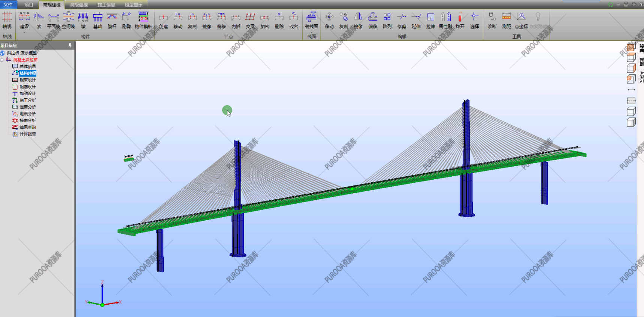Open 运营分析 in the project tree
644x317 pixels.
pos(28,107)
